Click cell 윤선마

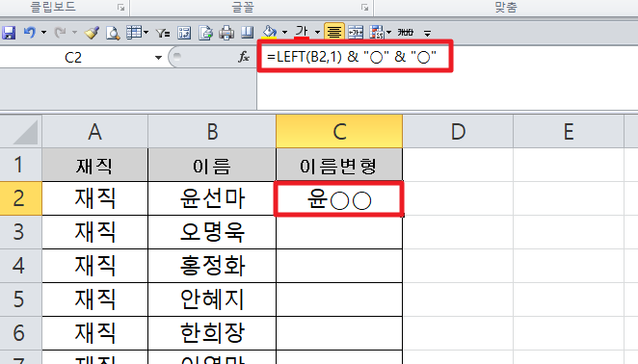coord(212,198)
